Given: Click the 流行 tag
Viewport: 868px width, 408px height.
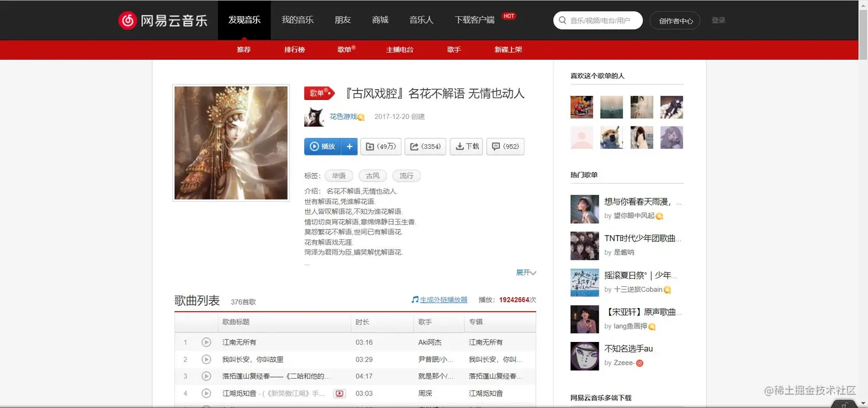Looking at the screenshot, I should (406, 176).
